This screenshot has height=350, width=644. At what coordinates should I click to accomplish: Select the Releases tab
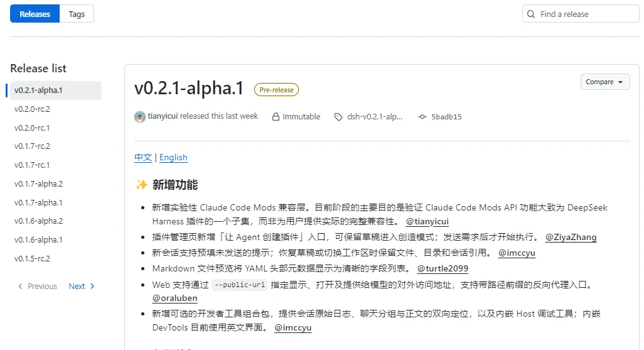pos(35,14)
